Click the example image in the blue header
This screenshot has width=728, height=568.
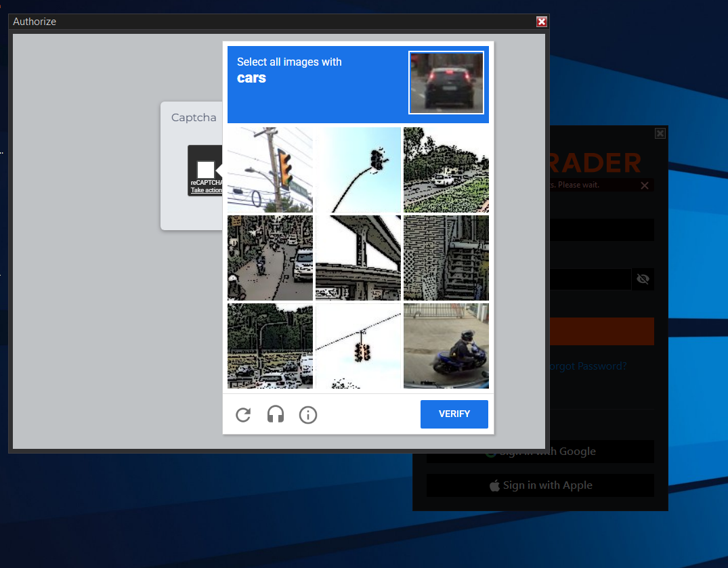coord(446,83)
